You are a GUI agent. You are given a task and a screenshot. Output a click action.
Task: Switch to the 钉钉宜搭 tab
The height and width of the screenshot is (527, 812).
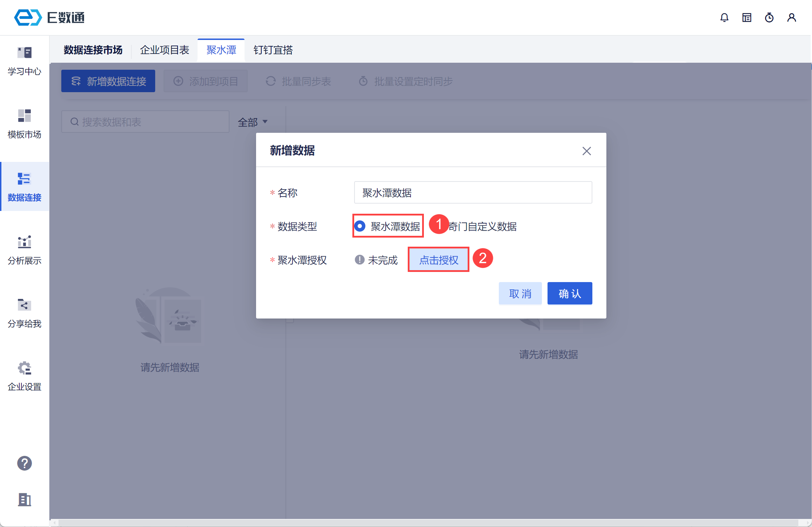point(273,50)
